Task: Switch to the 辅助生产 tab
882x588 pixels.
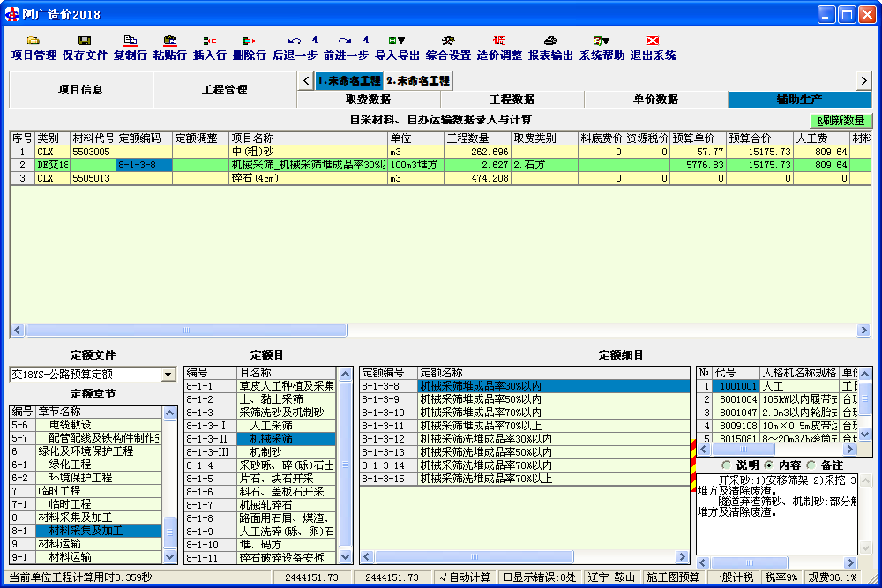Action: click(800, 100)
